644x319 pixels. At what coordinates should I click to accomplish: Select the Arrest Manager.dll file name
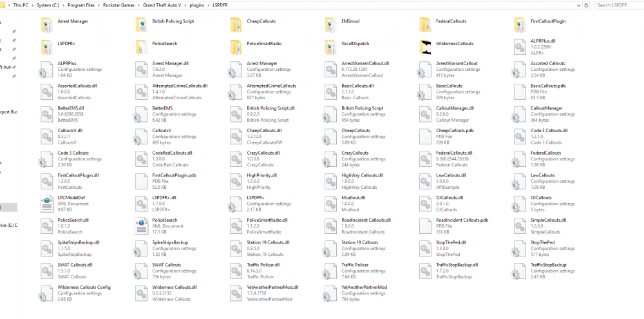coord(170,64)
